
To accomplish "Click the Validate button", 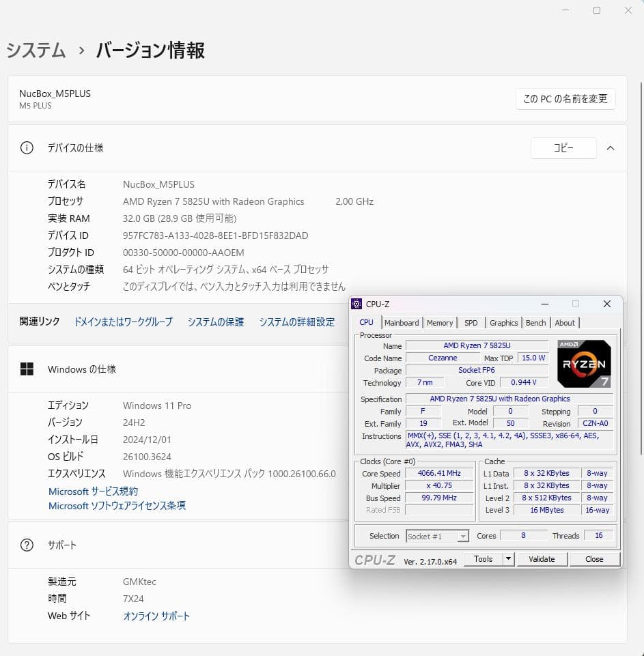I will point(542,558).
